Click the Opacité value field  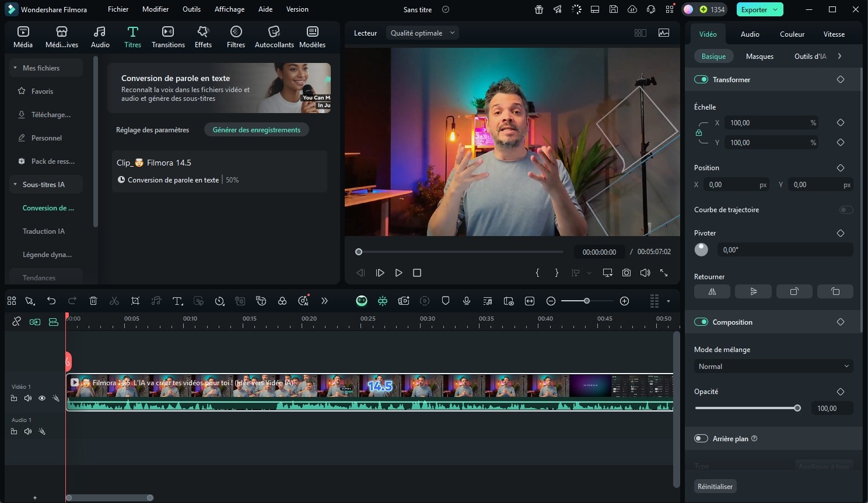click(832, 409)
